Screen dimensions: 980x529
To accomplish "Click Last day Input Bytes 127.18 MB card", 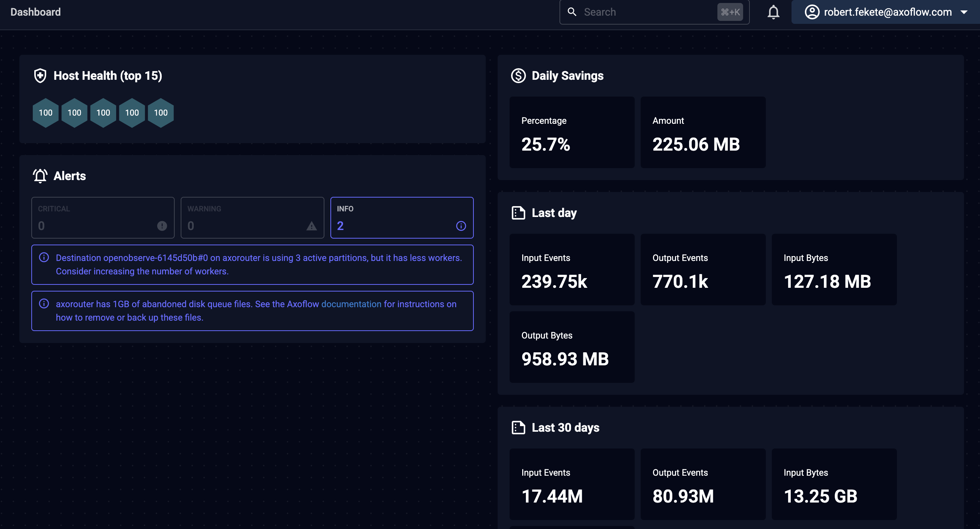I will [834, 269].
